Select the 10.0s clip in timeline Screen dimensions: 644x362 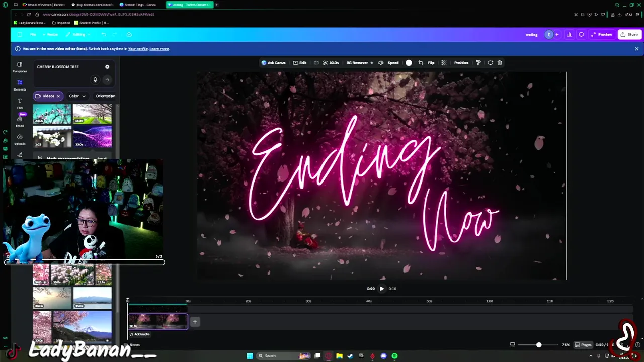(158, 322)
